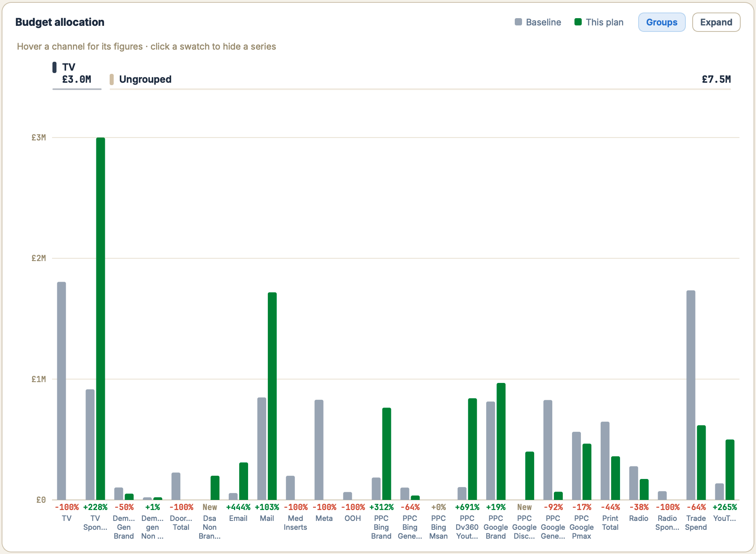Click the green Mail plan bar
This screenshot has height=554, width=756.
coord(272,396)
